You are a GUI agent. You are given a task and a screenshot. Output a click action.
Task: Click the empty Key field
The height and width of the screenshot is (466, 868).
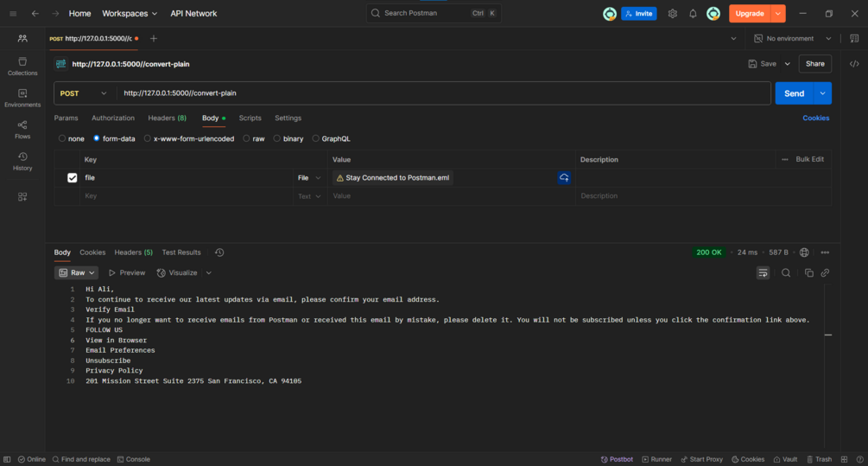[186, 196]
